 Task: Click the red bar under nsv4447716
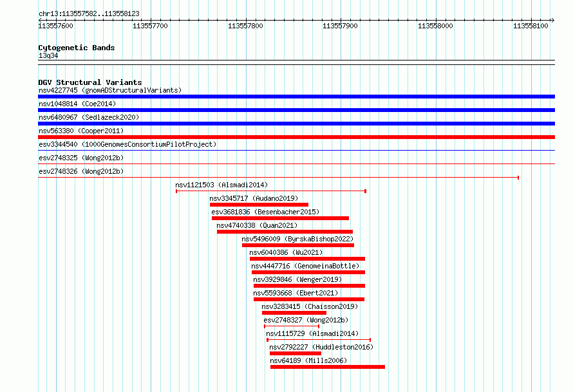tap(308, 272)
